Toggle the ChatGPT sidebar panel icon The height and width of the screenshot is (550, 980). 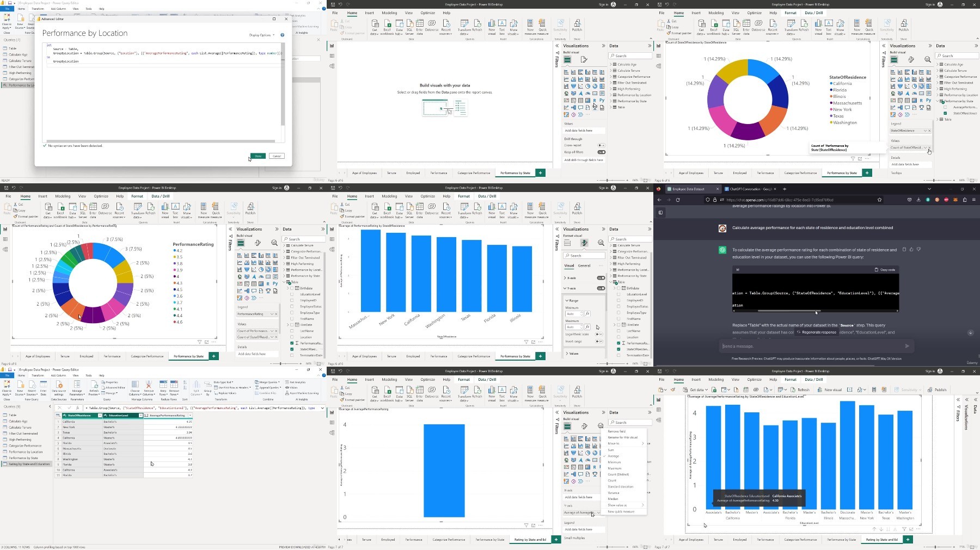click(x=660, y=213)
